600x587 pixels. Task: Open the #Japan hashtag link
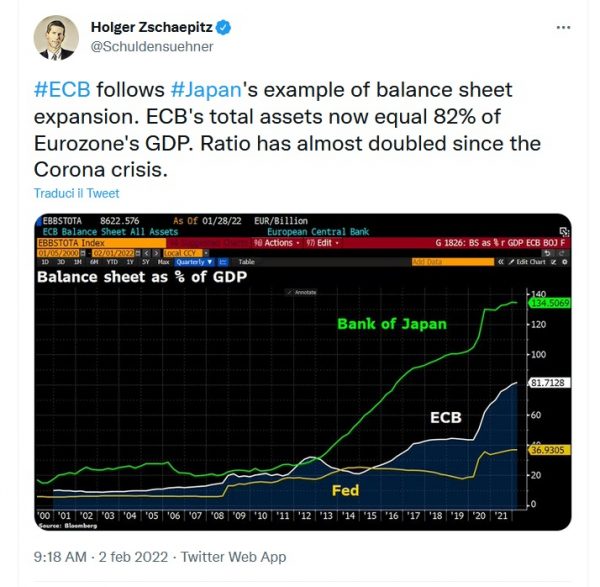(x=206, y=90)
